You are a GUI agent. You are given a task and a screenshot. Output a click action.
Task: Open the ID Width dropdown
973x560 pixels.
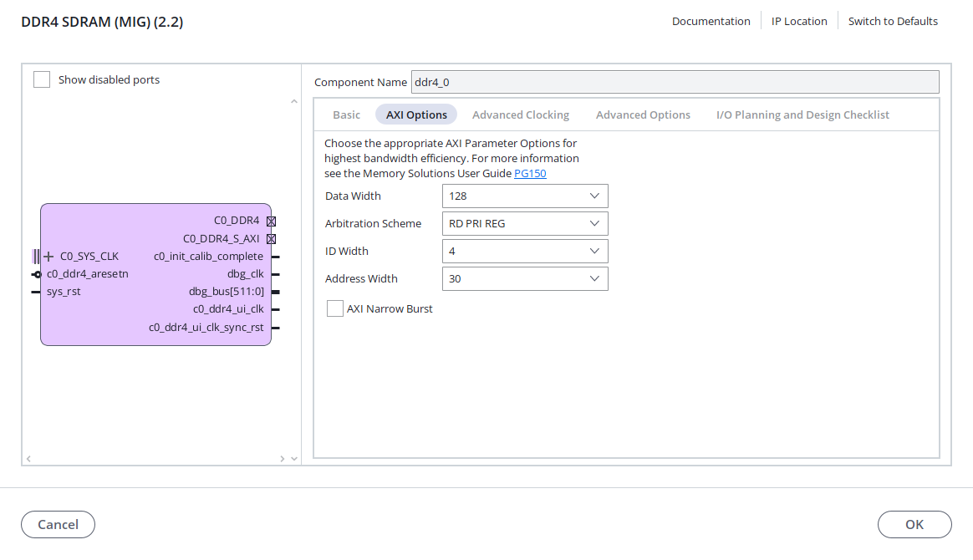525,251
